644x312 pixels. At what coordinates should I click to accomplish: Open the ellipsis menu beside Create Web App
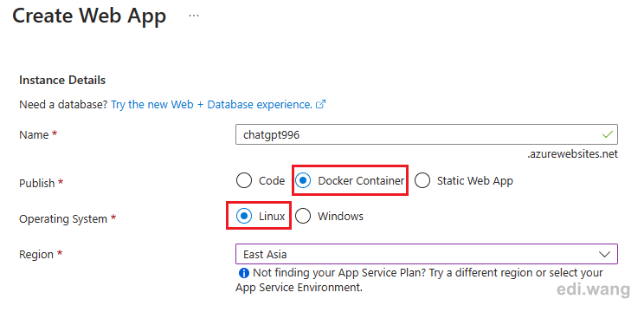point(194,16)
